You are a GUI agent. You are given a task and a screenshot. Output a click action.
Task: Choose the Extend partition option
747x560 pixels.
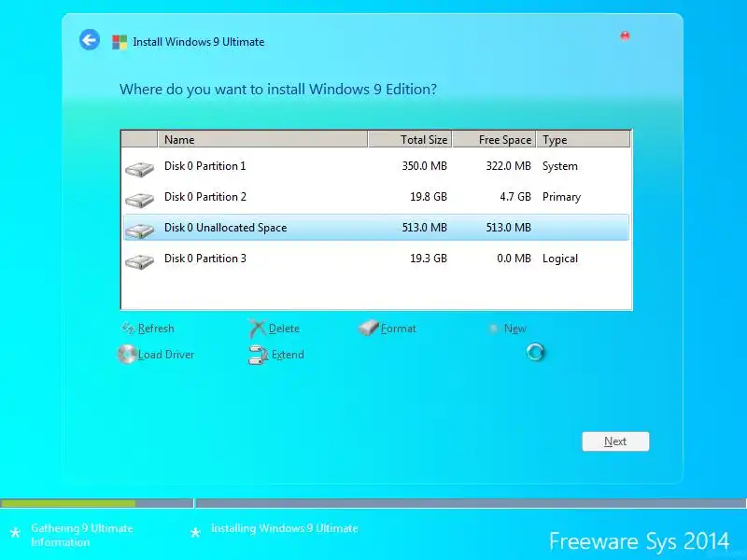[x=288, y=355]
